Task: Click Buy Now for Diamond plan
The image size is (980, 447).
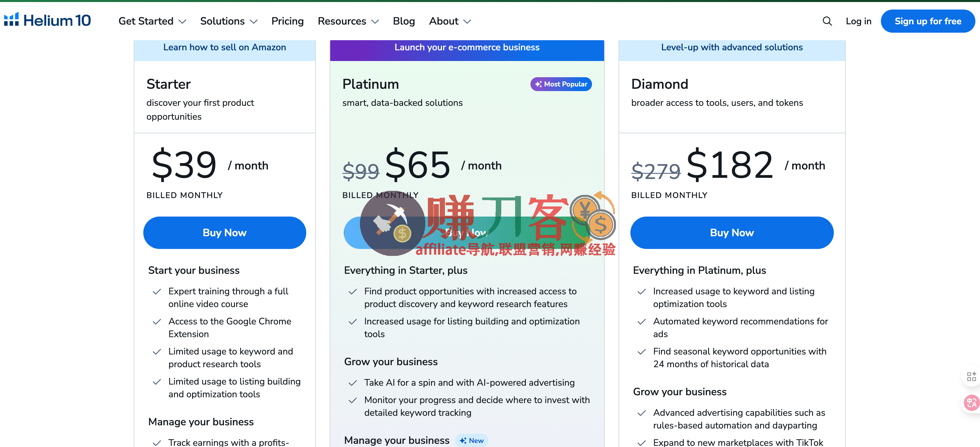Action: coord(732,233)
